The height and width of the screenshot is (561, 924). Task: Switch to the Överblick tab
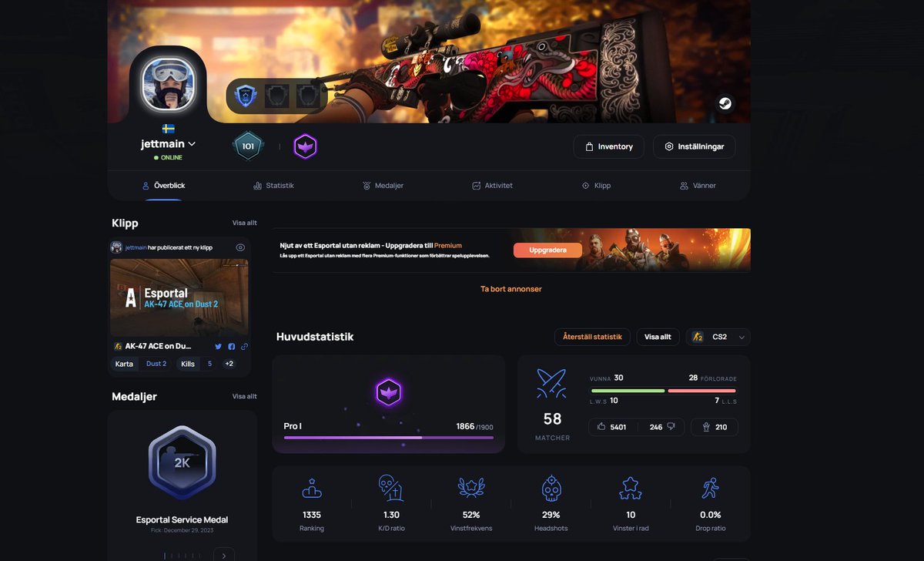pos(163,186)
